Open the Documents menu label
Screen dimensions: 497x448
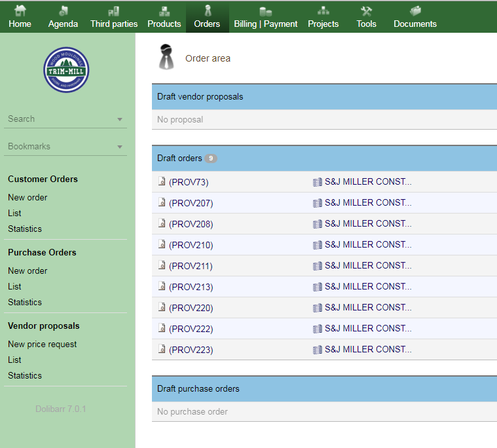tap(415, 24)
